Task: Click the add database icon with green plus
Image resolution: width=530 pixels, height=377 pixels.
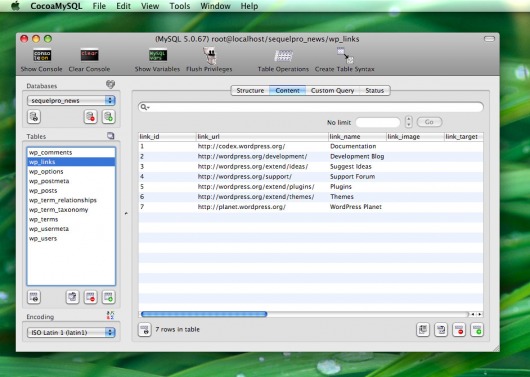Action: (109, 117)
